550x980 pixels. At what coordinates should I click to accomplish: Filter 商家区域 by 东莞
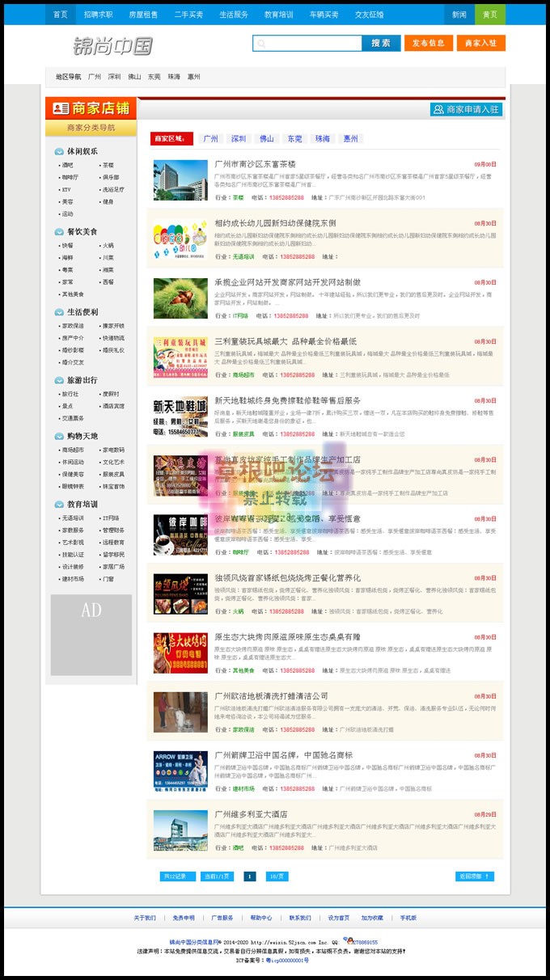(294, 139)
